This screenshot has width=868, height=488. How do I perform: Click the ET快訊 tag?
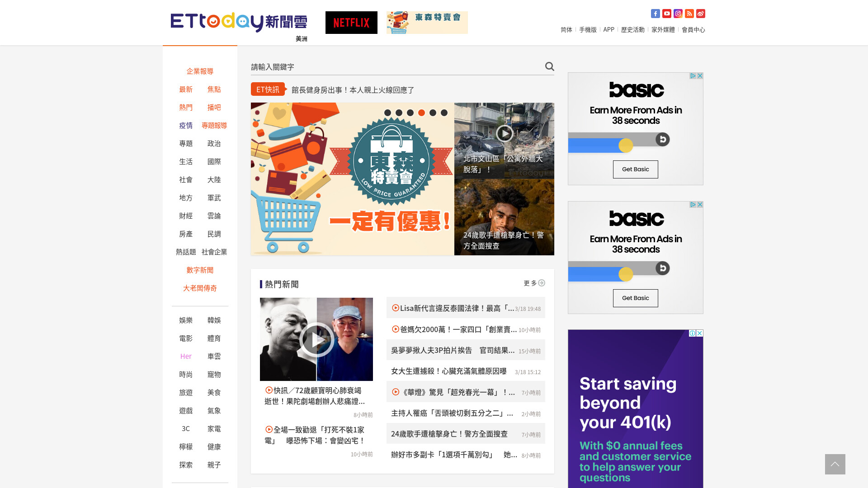click(x=268, y=89)
